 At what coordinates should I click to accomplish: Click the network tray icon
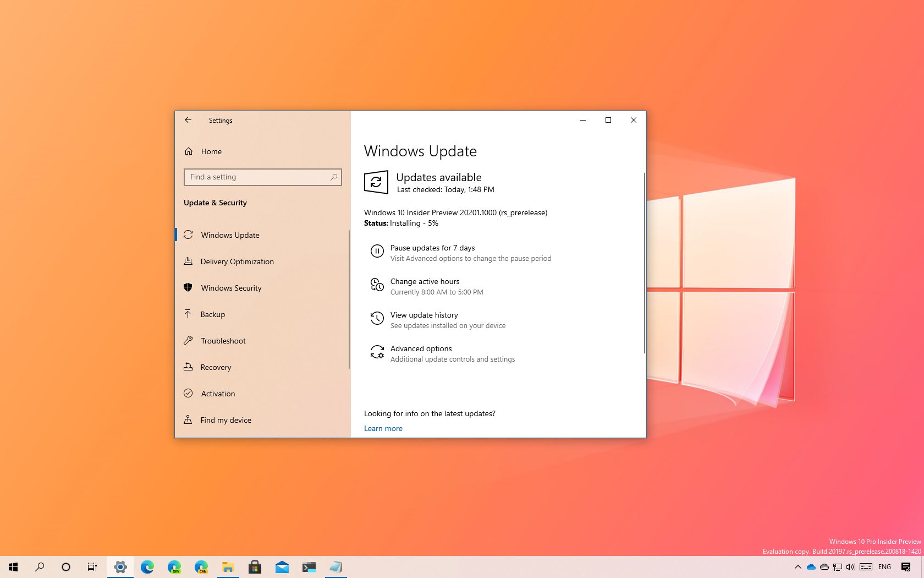(x=837, y=567)
